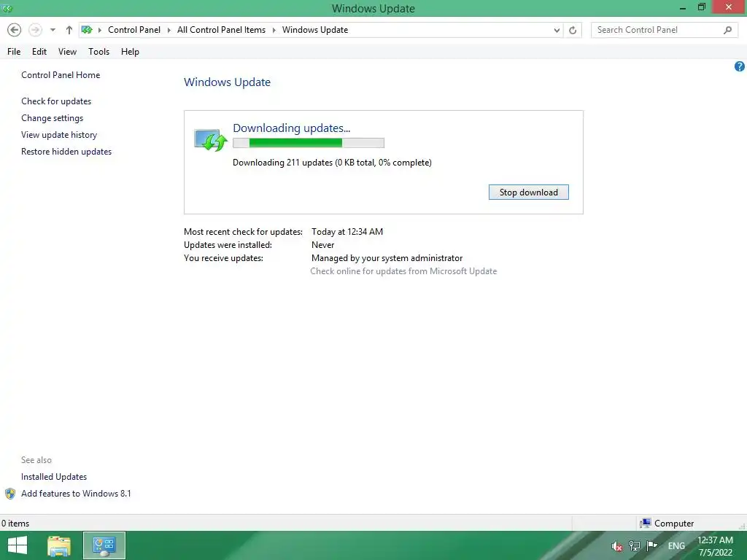Viewport: 747px width, 560px height.
Task: Expand the chevron before Control Panel breadcrumb
Action: pyautogui.click(x=100, y=30)
